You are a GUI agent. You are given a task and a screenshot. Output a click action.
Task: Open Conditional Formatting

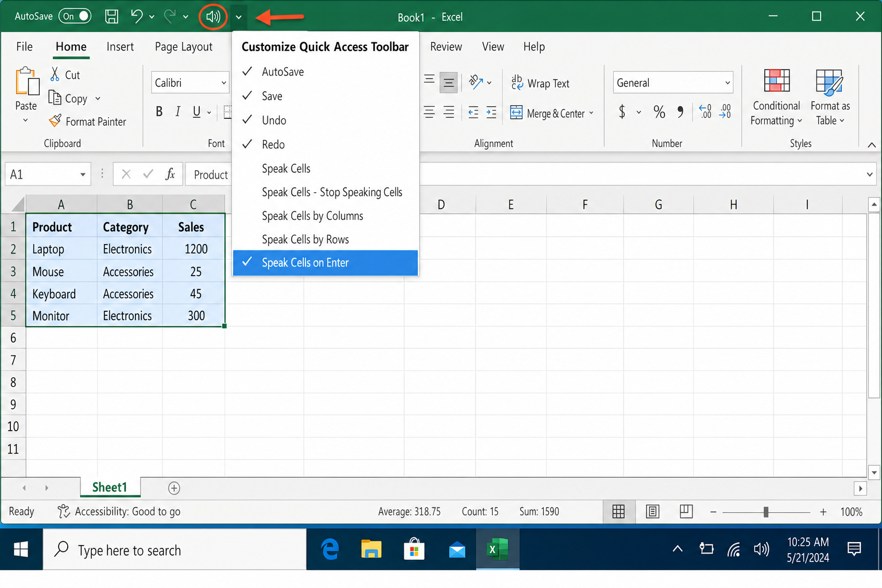776,98
